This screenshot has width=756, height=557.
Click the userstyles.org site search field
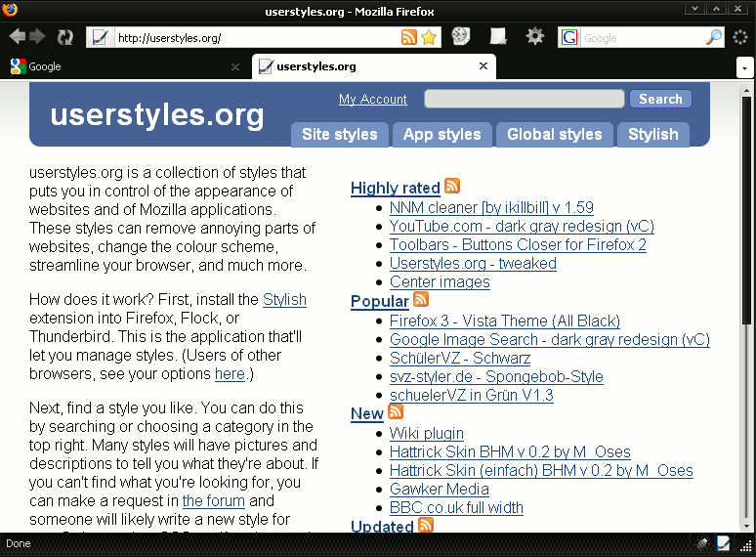pyautogui.click(x=525, y=99)
